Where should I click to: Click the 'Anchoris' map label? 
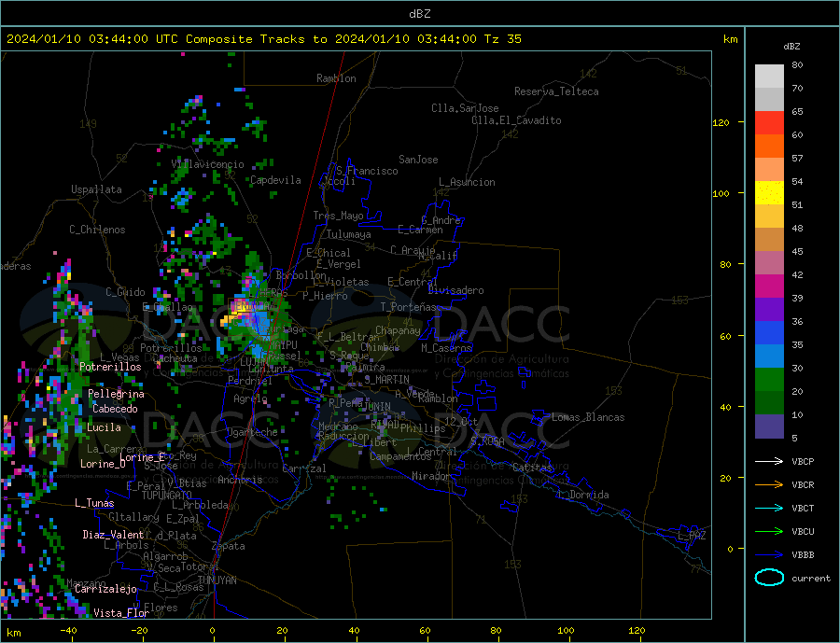point(240,480)
